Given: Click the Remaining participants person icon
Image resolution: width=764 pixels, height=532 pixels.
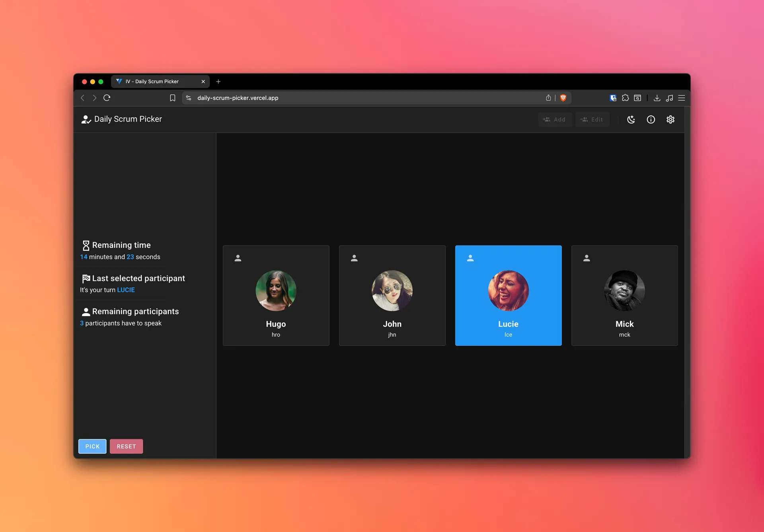Looking at the screenshot, I should click(x=86, y=312).
